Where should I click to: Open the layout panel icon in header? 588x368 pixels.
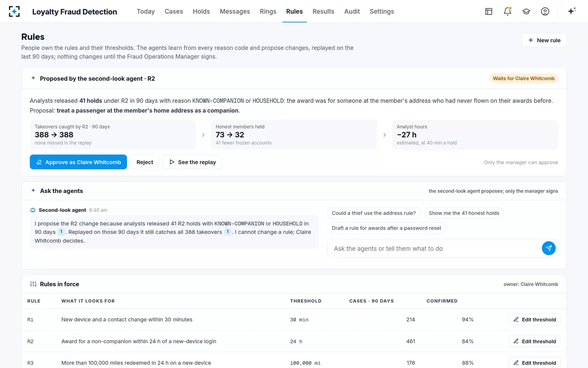(x=489, y=11)
